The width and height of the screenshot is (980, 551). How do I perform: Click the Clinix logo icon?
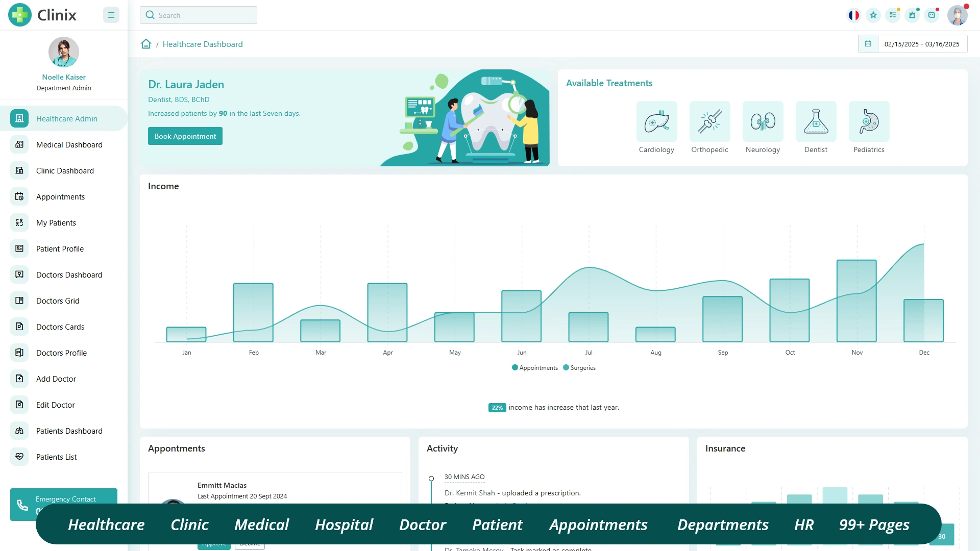coord(20,15)
